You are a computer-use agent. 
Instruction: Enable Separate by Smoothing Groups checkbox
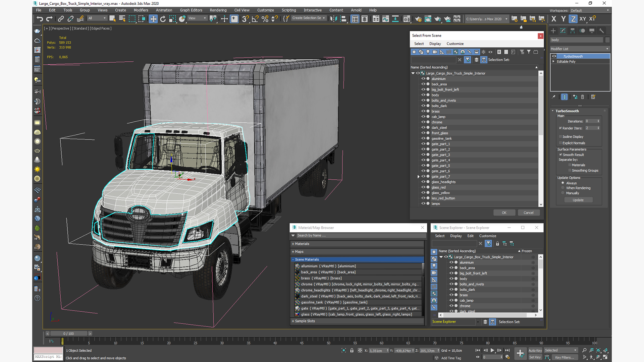tap(570, 170)
